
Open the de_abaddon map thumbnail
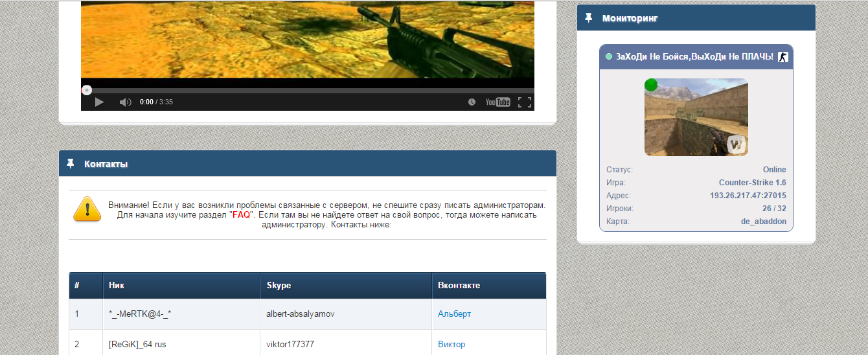pyautogui.click(x=696, y=117)
